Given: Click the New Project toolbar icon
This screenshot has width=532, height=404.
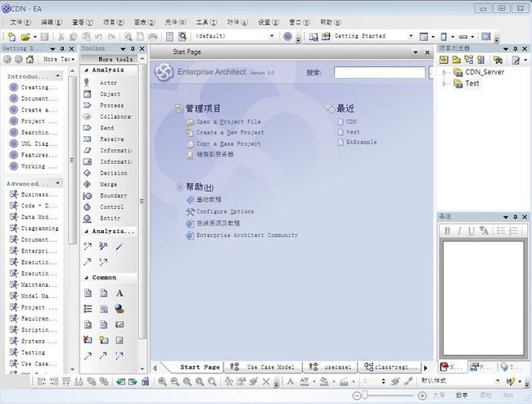Looking at the screenshot, I should point(12,36).
